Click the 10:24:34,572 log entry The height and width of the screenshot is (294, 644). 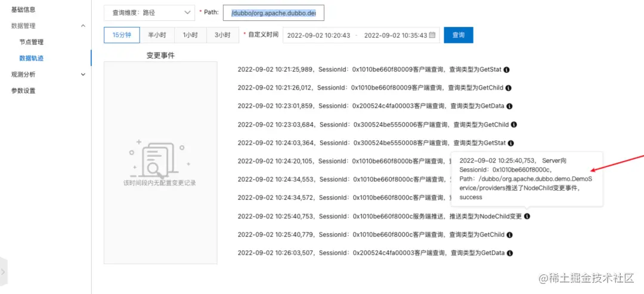click(x=345, y=197)
